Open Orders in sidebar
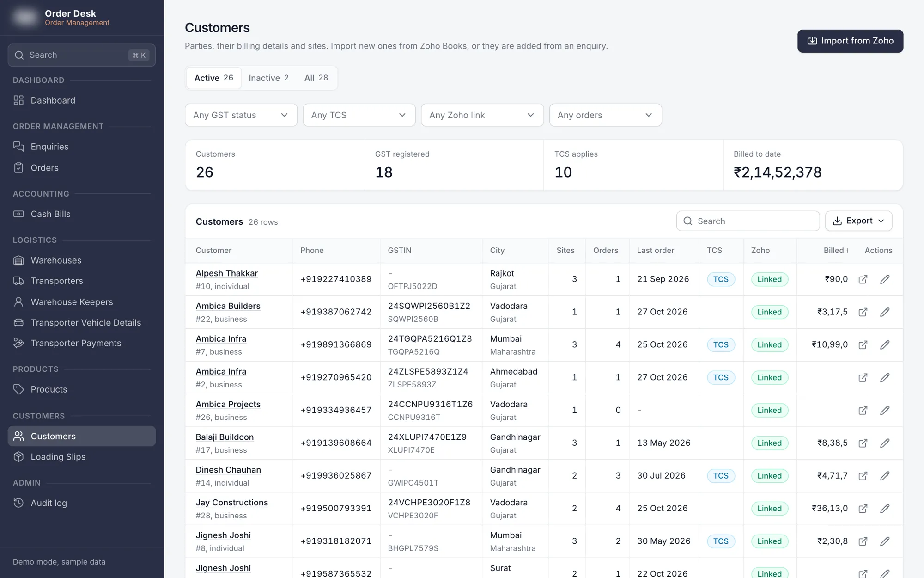Viewport: 924px width, 578px height. [82, 168]
